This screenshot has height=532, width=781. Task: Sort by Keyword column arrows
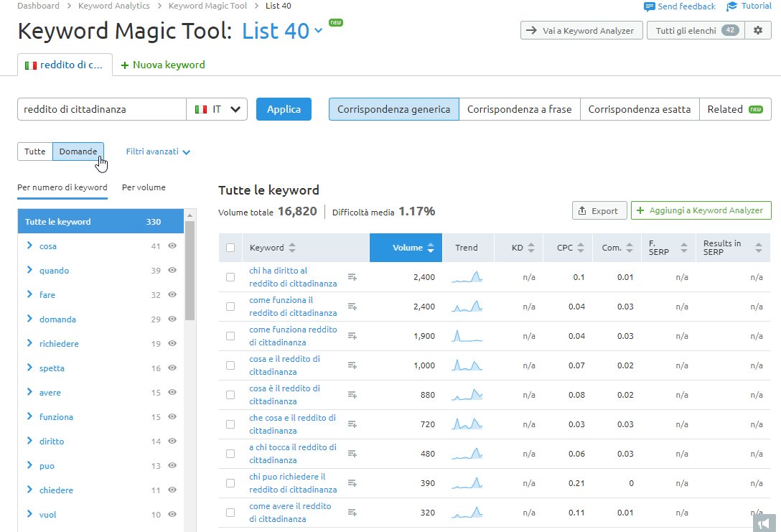(x=292, y=248)
